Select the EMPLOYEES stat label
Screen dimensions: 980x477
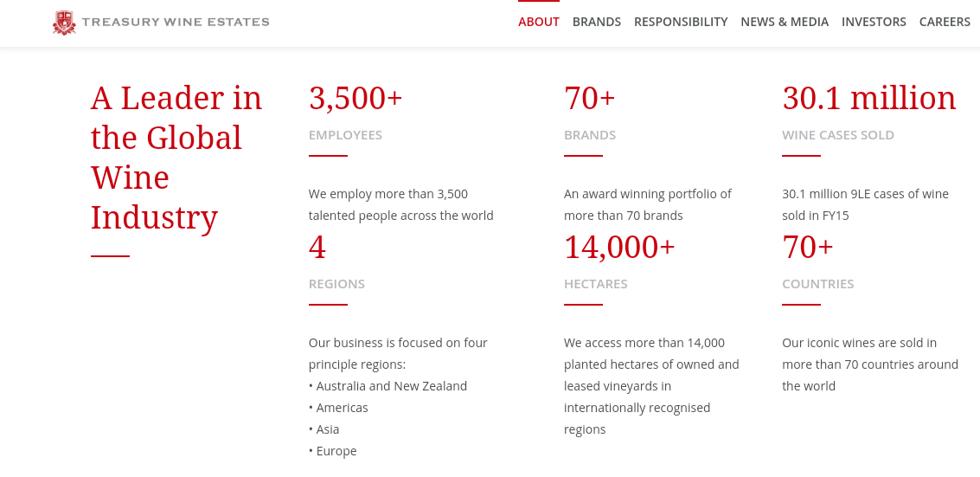(345, 135)
